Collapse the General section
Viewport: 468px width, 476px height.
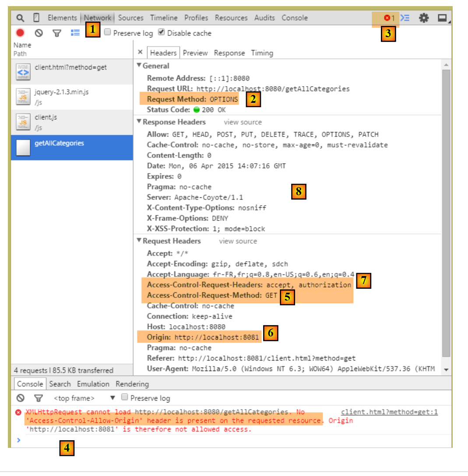tap(139, 66)
